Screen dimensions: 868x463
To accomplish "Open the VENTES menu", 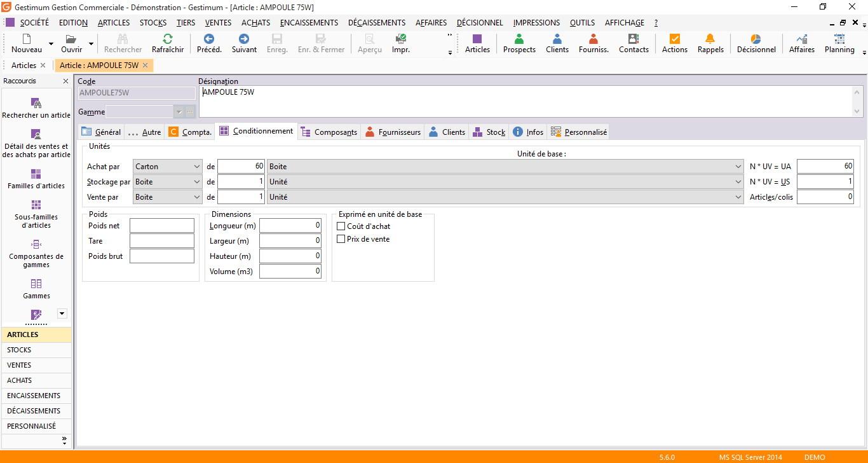I will [218, 22].
